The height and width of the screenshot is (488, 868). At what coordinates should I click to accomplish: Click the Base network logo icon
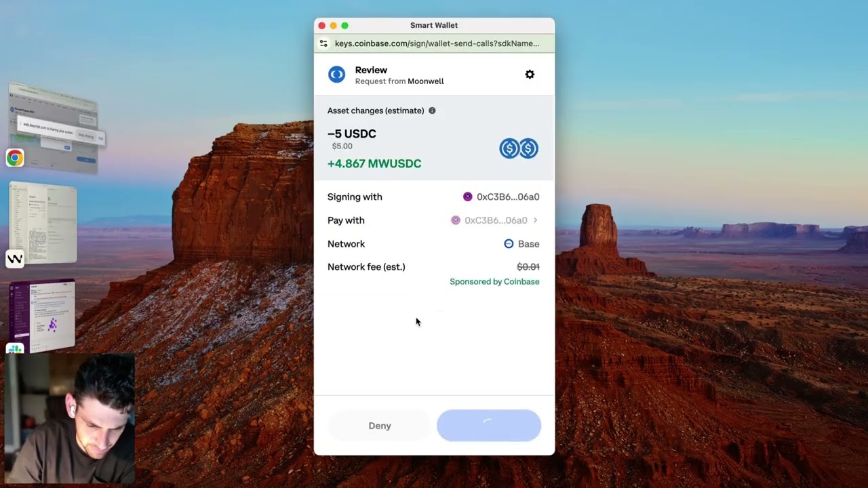point(509,244)
